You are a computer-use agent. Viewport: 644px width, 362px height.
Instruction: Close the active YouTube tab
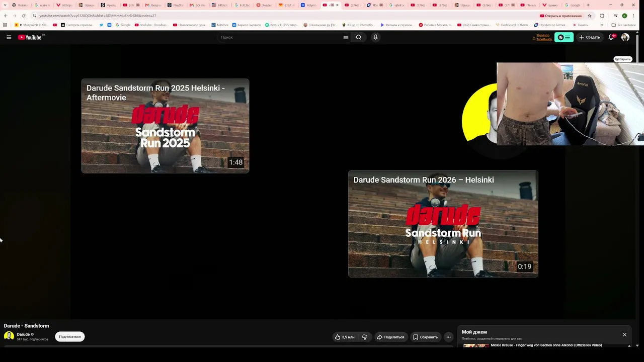(x=337, y=5)
